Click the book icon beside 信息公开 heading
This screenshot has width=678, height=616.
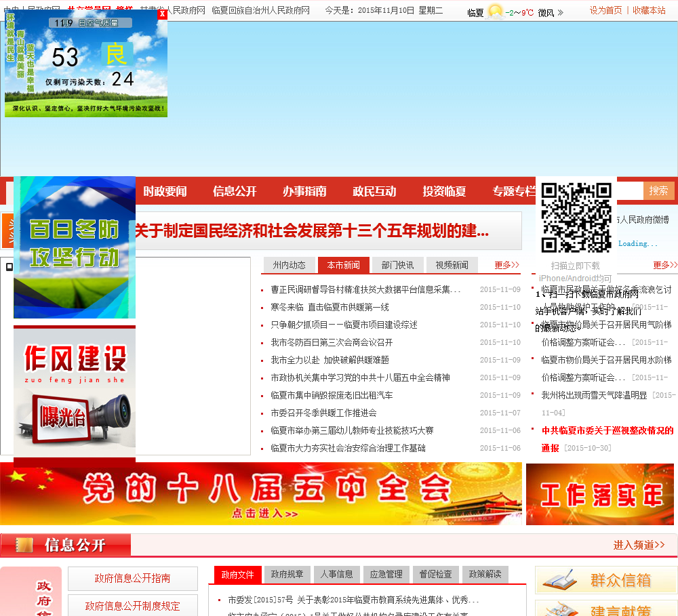click(24, 545)
